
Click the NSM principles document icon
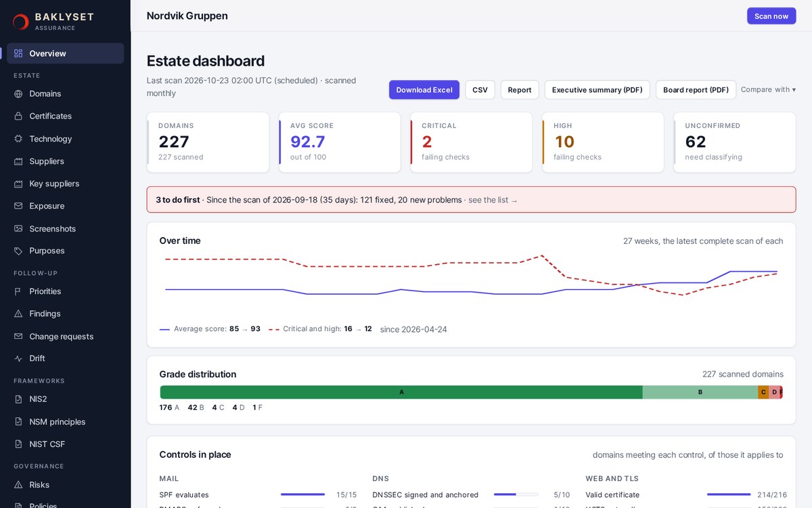pos(18,422)
